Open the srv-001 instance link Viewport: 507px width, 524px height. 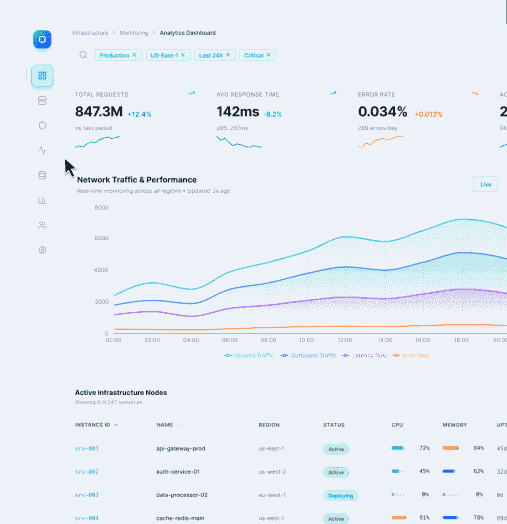[x=87, y=448]
